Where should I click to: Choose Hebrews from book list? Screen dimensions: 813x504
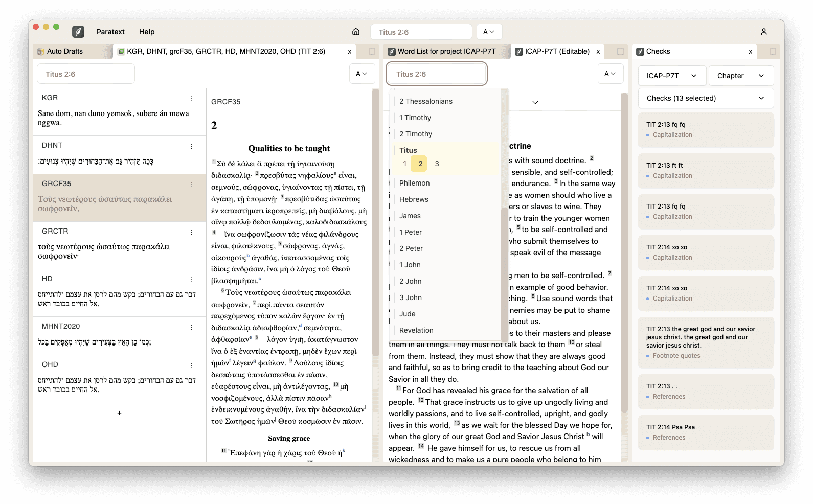446,199
